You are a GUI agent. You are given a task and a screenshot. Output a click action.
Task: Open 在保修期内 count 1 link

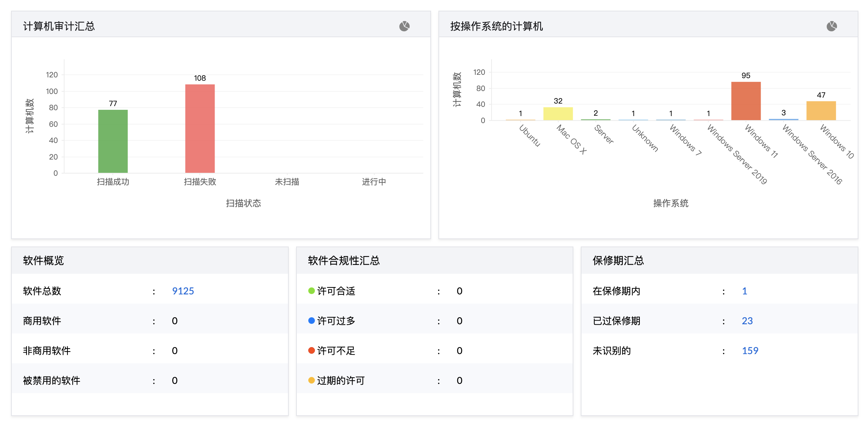pos(744,291)
